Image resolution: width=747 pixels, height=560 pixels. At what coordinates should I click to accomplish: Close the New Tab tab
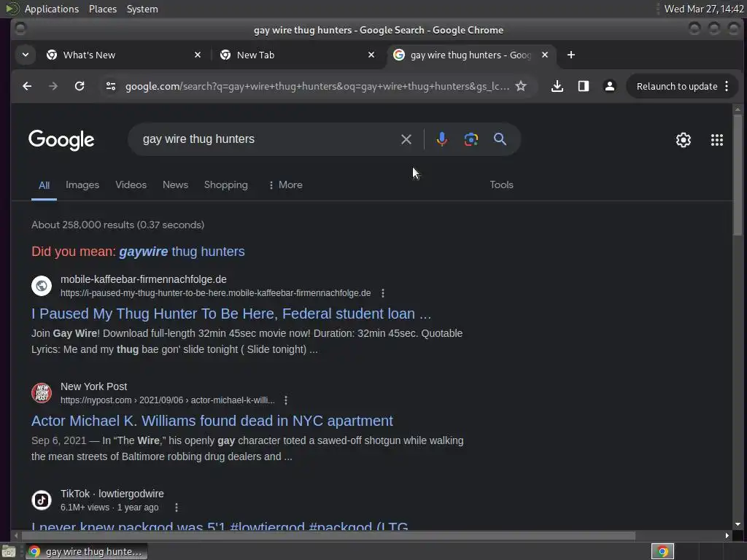click(371, 55)
